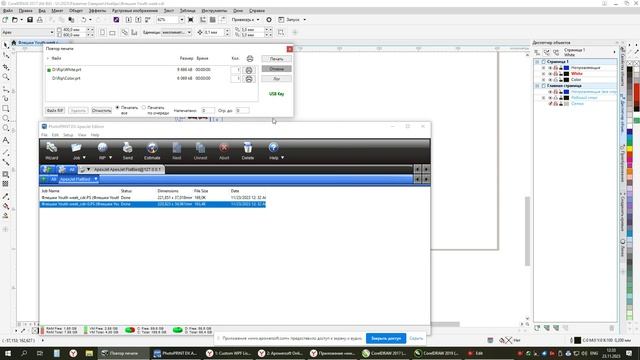
Task: Click the Estimate icon in PhotoPRINT toolbar
Action: click(x=152, y=151)
